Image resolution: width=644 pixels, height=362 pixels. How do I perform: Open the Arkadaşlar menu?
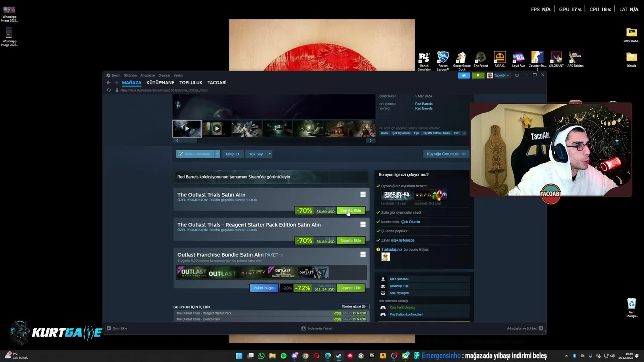148,75
